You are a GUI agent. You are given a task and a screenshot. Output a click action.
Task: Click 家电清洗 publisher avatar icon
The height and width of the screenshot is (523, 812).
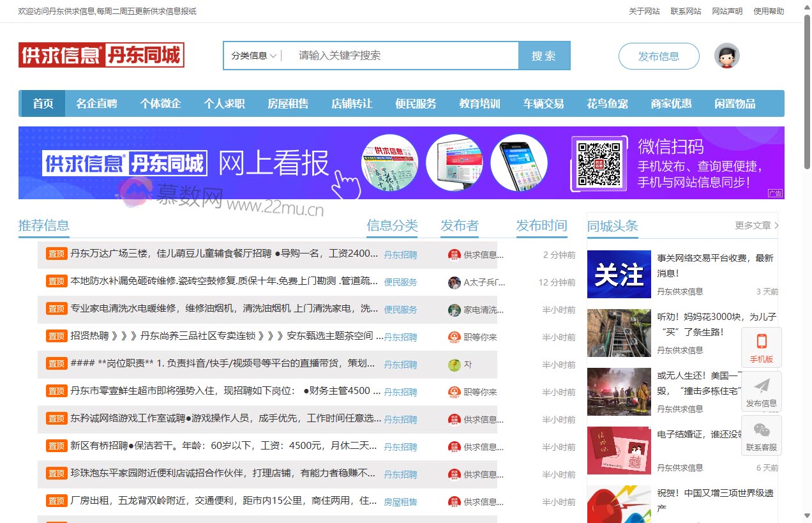[x=454, y=310]
